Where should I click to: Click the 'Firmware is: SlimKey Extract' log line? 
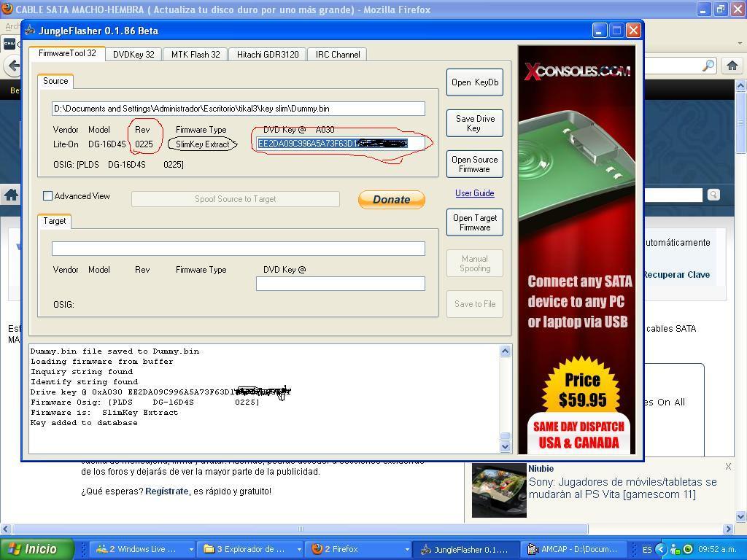[104, 413]
